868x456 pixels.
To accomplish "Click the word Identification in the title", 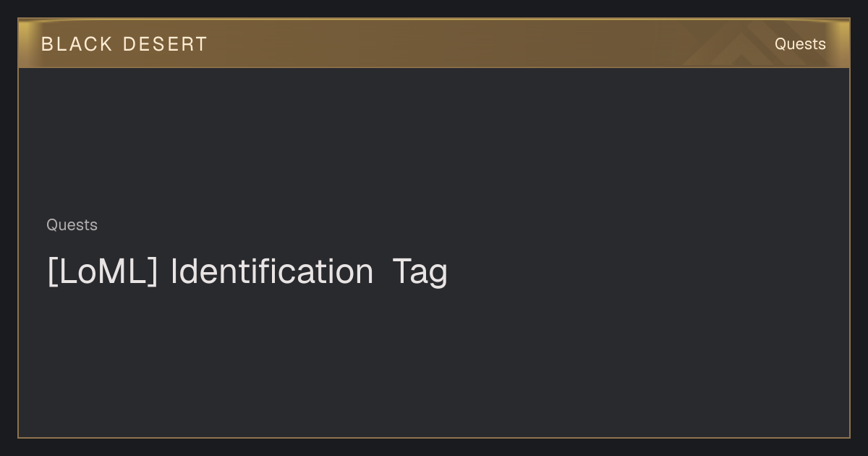I will (x=272, y=271).
